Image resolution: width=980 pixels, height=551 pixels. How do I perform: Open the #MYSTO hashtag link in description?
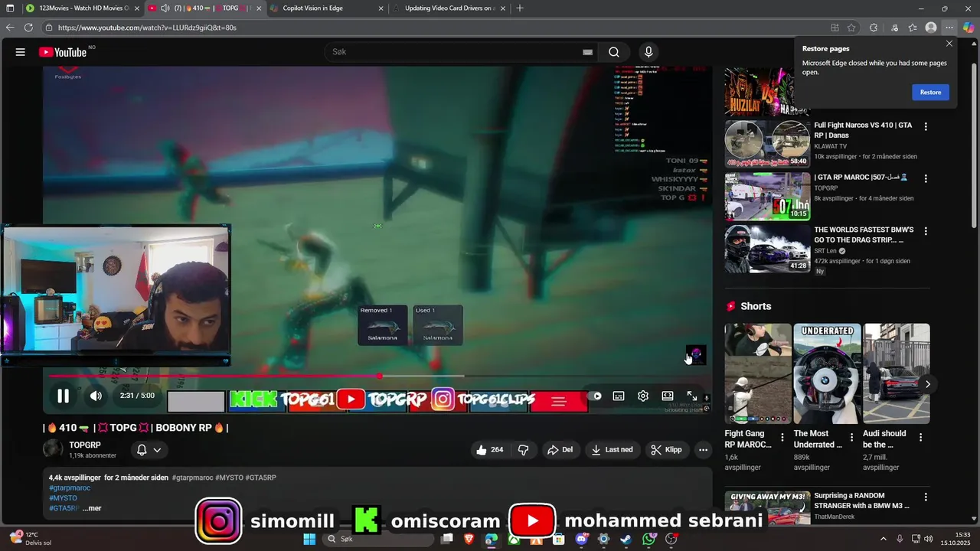click(63, 498)
